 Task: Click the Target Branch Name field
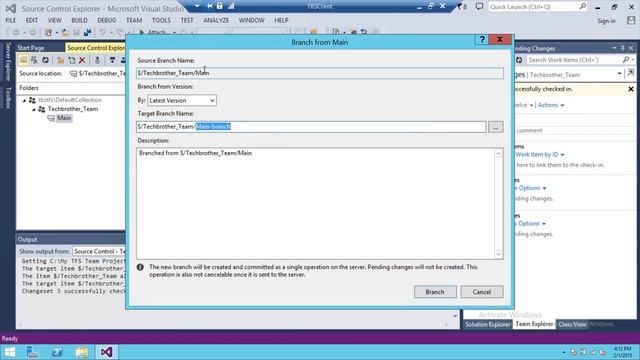(311, 127)
